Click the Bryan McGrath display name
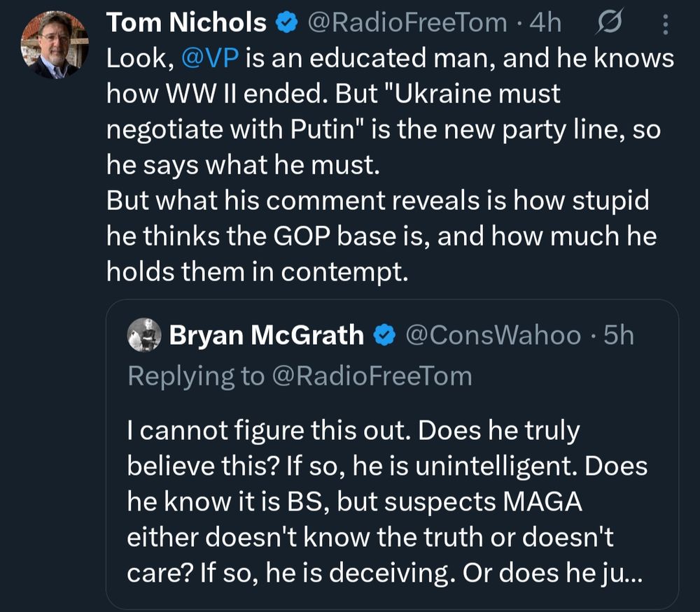The height and width of the screenshot is (612, 700). [x=267, y=335]
